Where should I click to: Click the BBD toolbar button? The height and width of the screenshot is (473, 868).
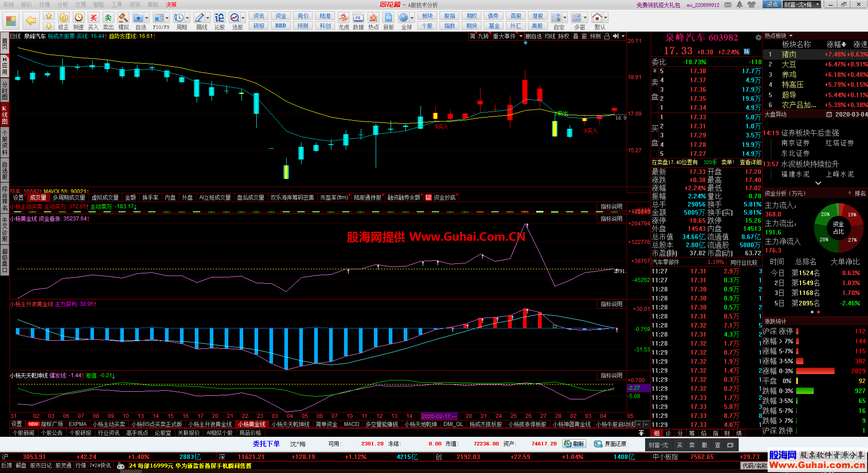pos(281,26)
